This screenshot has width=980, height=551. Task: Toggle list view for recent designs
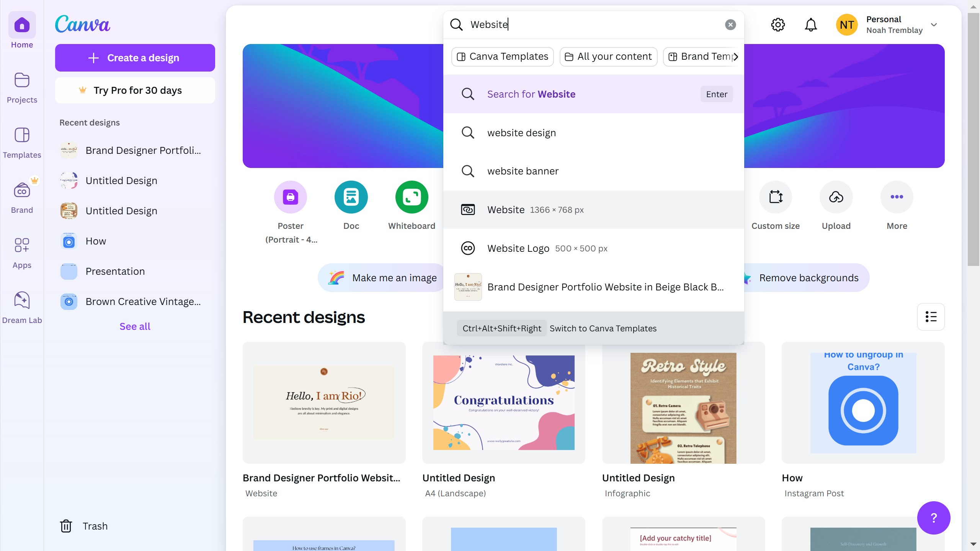pyautogui.click(x=931, y=317)
